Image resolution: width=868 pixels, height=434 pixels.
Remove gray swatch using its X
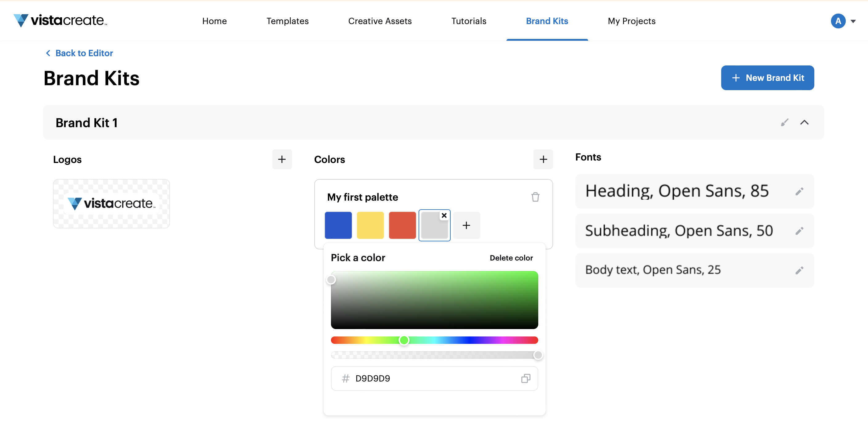click(x=444, y=215)
